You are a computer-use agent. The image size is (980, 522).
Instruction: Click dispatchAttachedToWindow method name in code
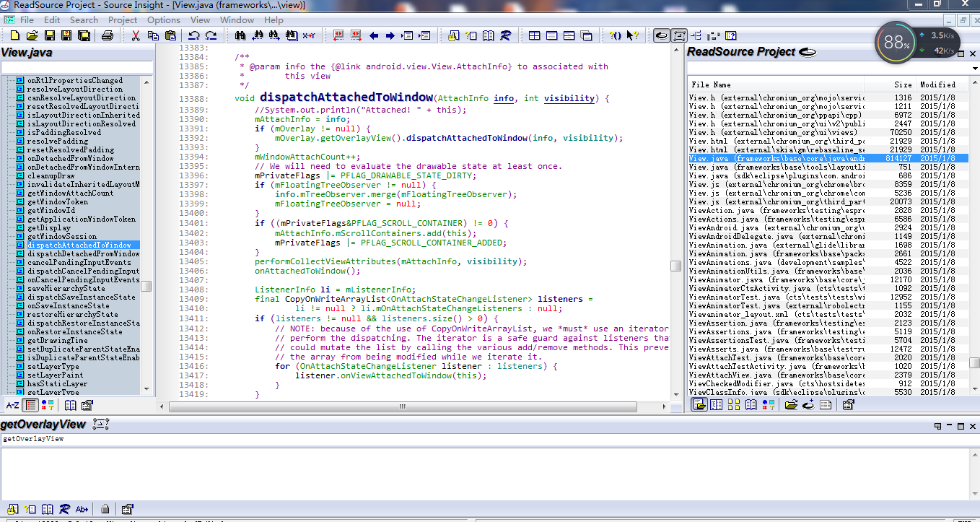click(346, 97)
